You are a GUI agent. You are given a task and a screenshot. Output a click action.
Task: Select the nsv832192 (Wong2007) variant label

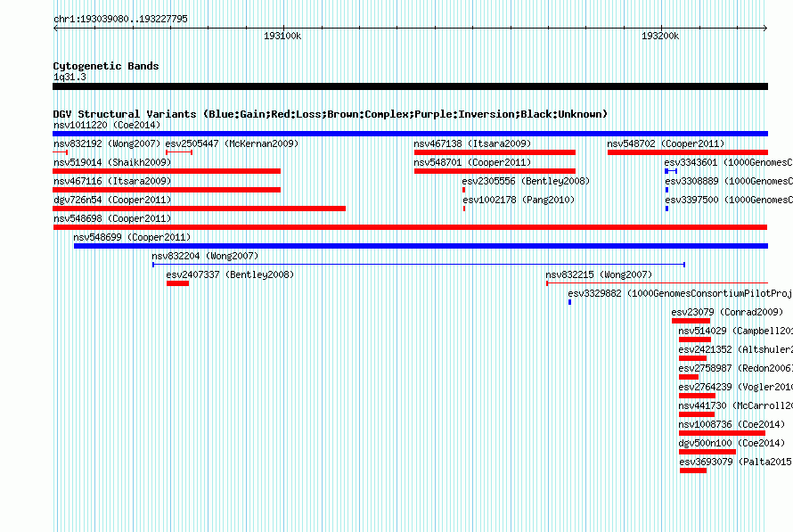point(107,143)
